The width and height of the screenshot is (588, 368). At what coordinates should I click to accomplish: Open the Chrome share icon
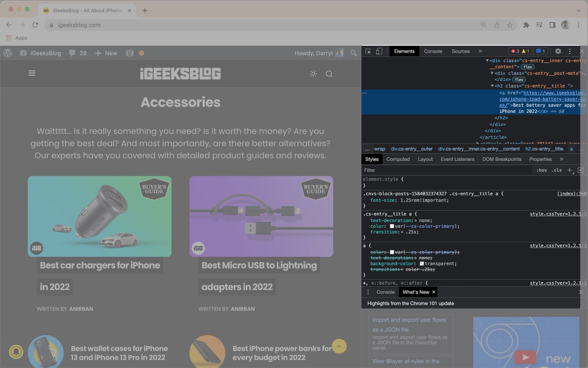(x=497, y=25)
